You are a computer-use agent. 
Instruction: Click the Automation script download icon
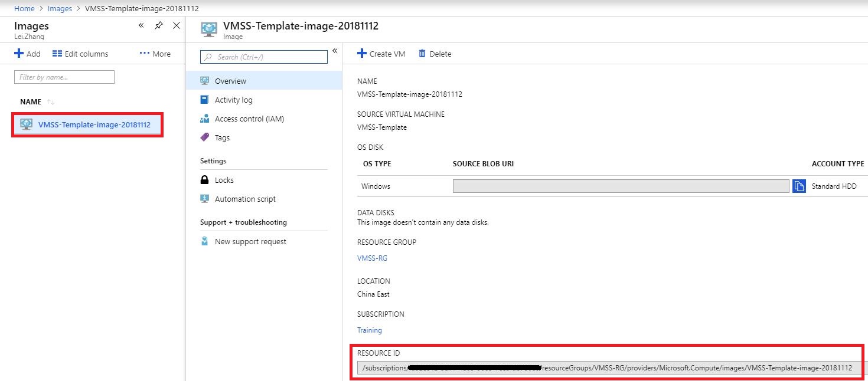(x=204, y=199)
